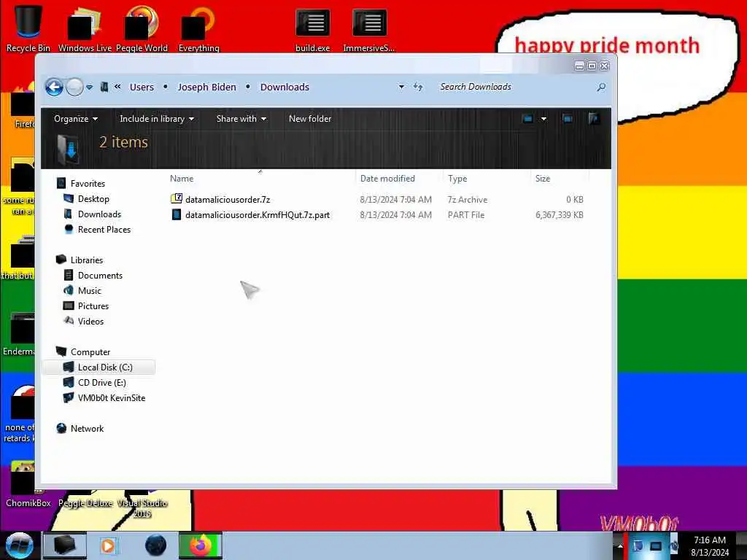Select the datamaliciousorder.7z file

pyautogui.click(x=228, y=200)
